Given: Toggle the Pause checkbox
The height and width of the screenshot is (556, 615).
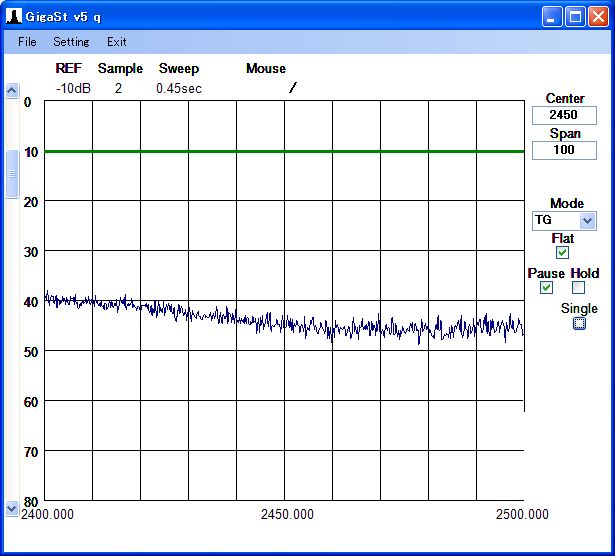Looking at the screenshot, I should pos(546,288).
